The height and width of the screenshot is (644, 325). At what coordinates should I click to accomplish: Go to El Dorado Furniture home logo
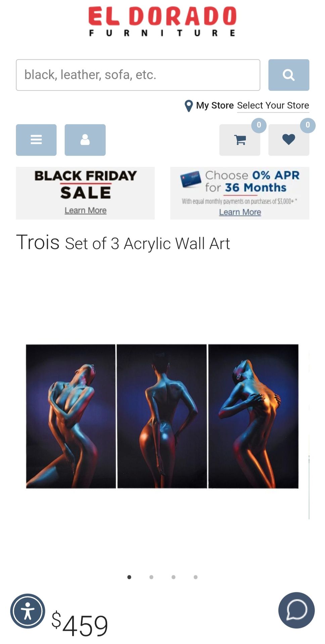162,21
